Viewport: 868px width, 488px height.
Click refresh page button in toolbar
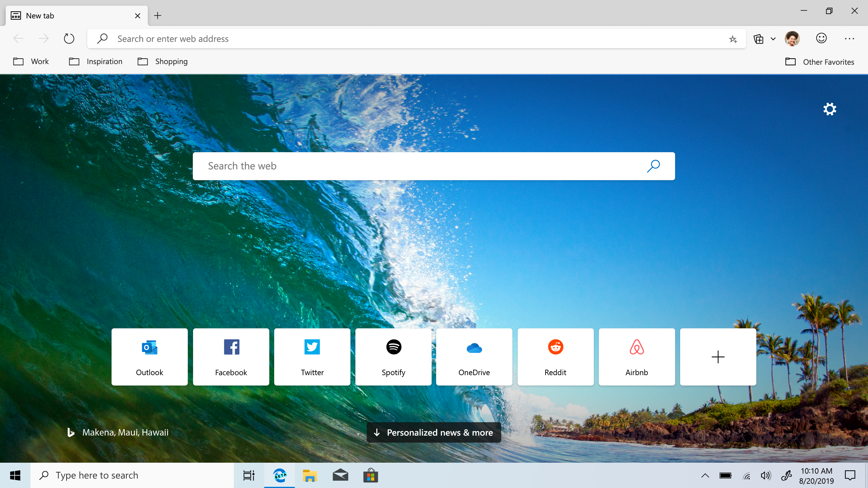(x=69, y=39)
